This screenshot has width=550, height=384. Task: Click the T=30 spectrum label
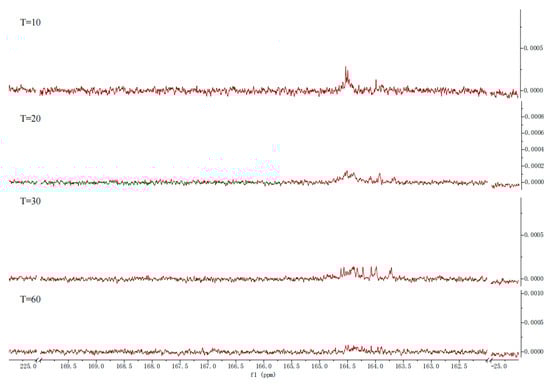coord(31,201)
